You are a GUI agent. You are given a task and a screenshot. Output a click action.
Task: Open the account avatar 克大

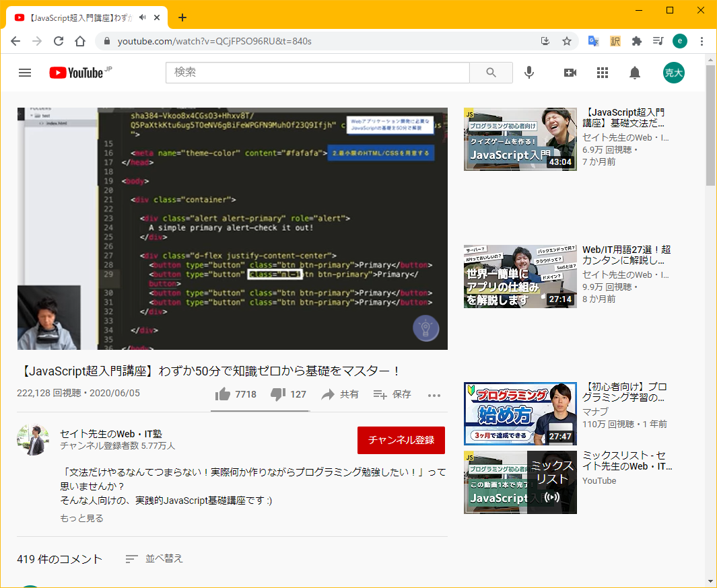(x=673, y=73)
